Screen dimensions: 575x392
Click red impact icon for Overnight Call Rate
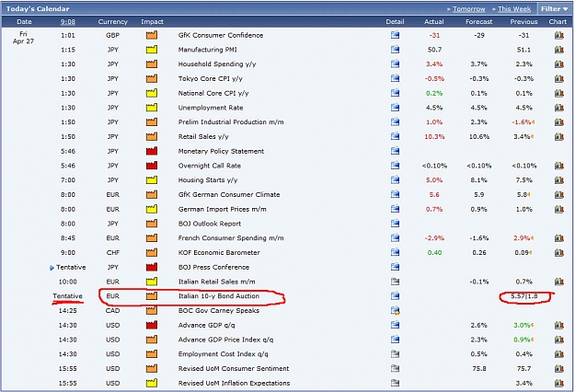(x=152, y=166)
